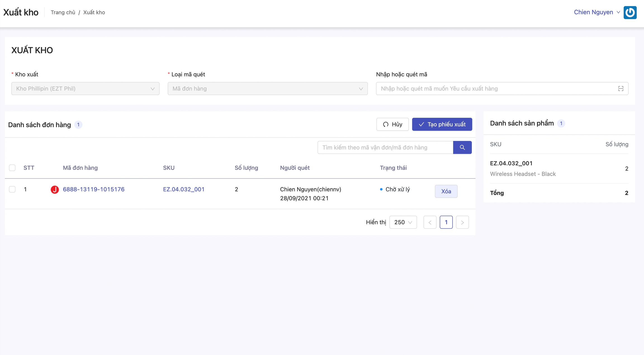This screenshot has width=644, height=355.
Task: Focus the order search input field
Action: pos(385,147)
